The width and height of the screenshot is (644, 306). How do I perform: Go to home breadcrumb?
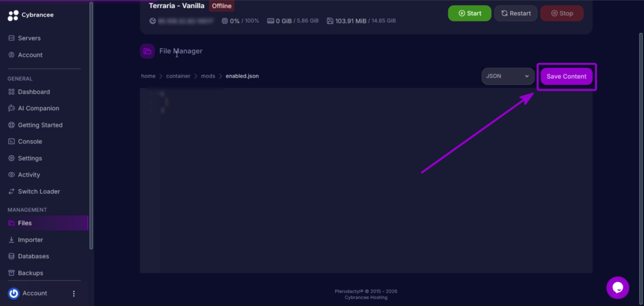[x=148, y=76]
